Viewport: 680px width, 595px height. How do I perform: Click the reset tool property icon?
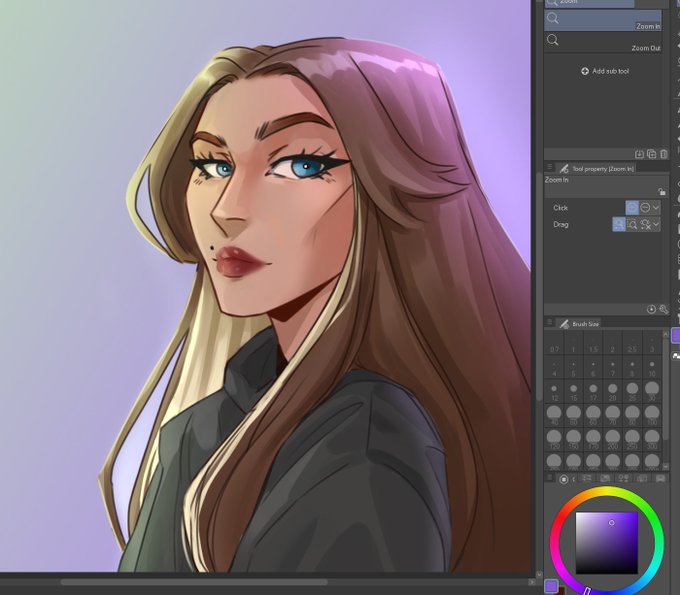pyautogui.click(x=651, y=309)
